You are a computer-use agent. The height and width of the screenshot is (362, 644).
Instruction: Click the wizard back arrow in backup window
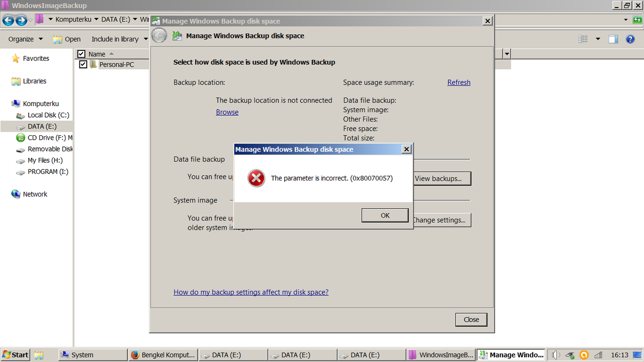[159, 36]
